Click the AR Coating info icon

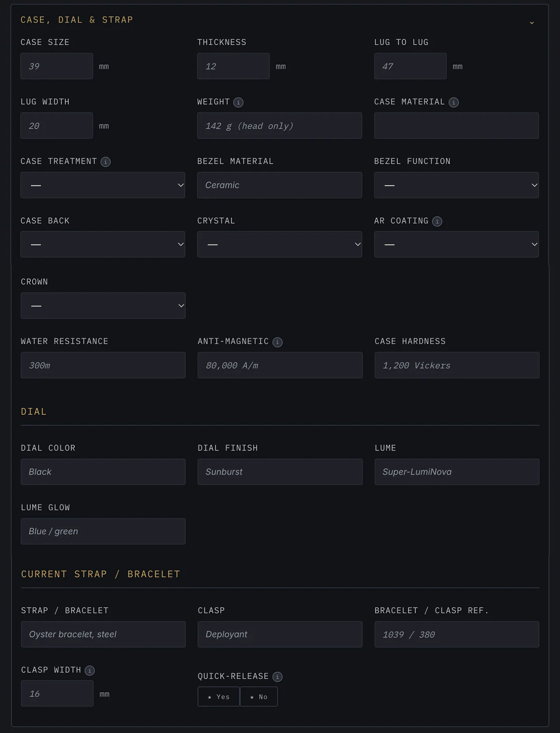437,221
